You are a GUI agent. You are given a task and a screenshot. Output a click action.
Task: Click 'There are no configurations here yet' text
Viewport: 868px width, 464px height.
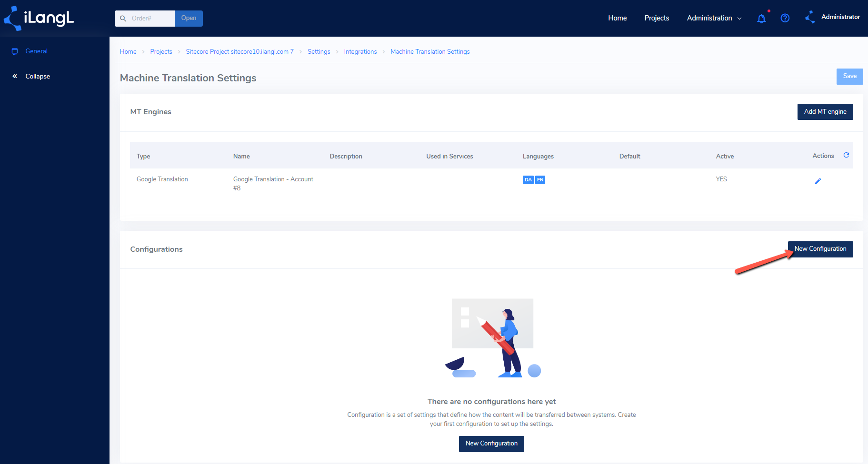[x=491, y=402]
